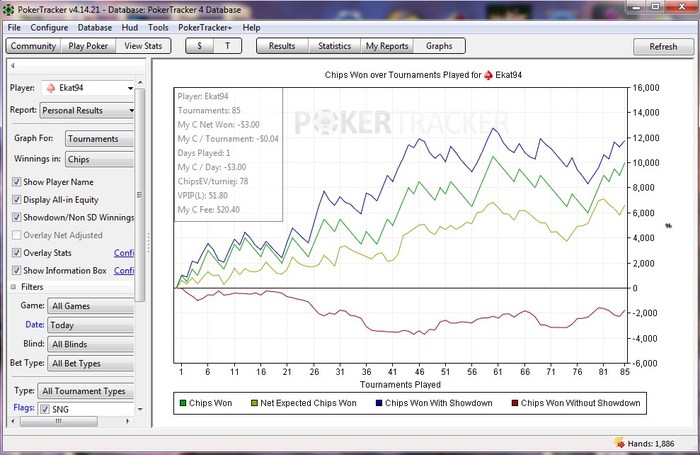Open the Blind filter All Blinds

[91, 344]
